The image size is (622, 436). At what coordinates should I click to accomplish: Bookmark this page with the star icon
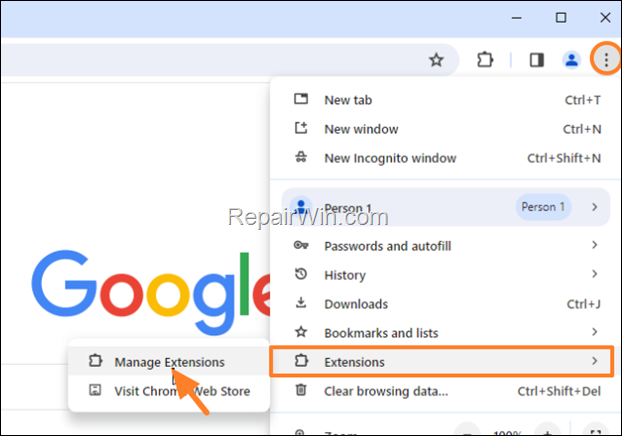[x=436, y=60]
